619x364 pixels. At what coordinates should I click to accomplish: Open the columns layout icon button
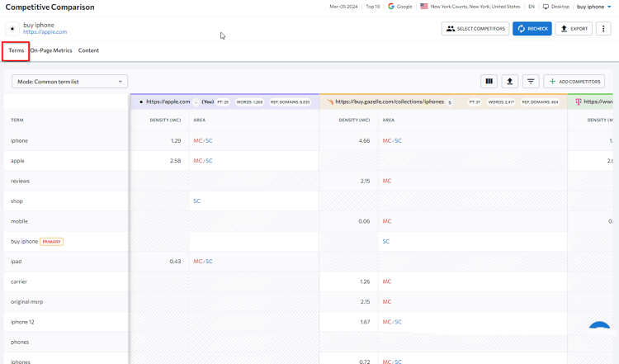click(489, 82)
